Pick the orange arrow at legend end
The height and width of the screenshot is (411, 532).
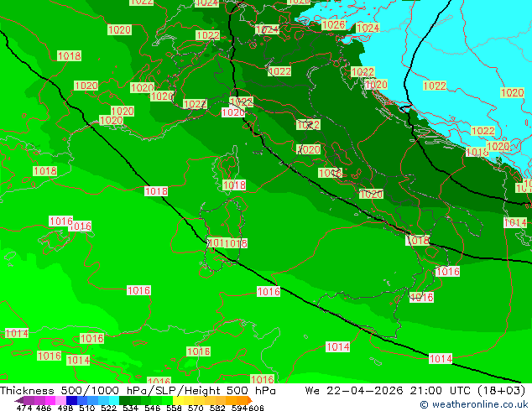pyautogui.click(x=250, y=400)
